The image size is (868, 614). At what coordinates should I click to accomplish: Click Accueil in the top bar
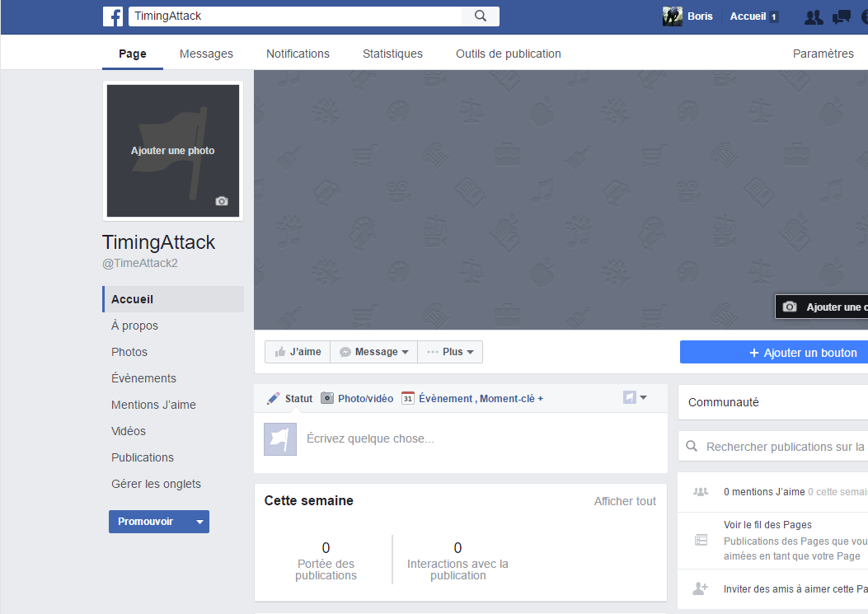point(748,16)
